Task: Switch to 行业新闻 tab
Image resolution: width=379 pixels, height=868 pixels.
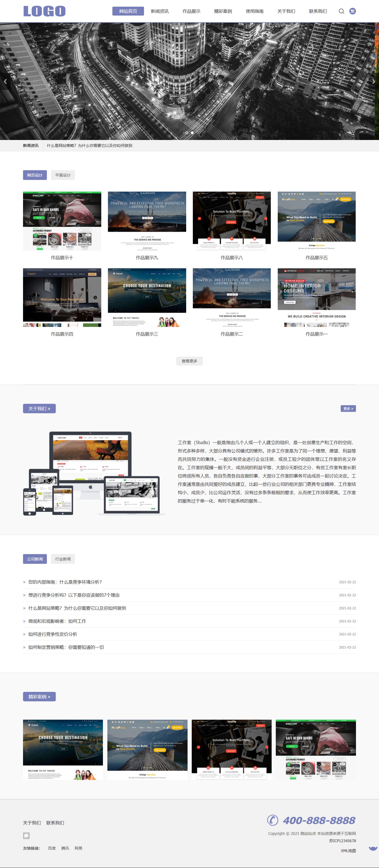Action: tap(63, 559)
